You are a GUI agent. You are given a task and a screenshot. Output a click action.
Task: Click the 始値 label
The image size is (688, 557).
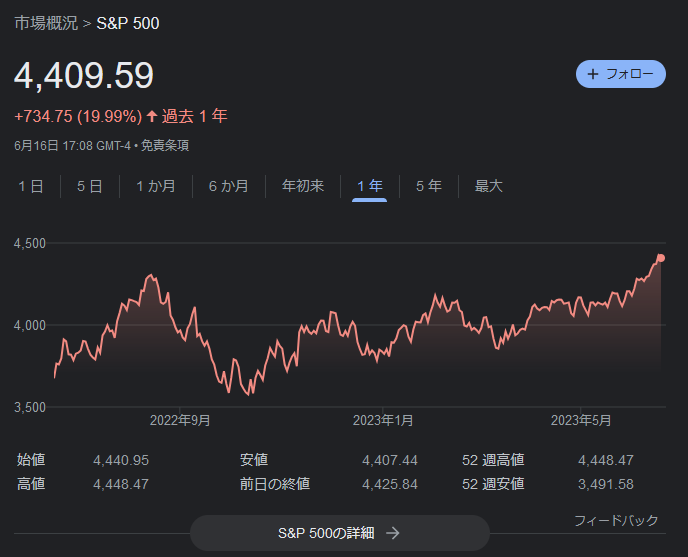pos(31,460)
